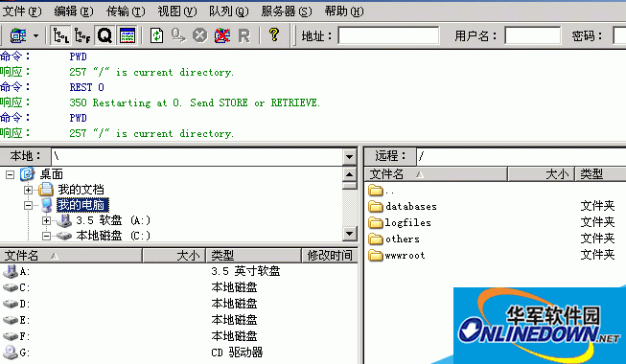This screenshot has height=364, width=626.
Task: Sort local files by 文件名 column
Action: [71, 256]
